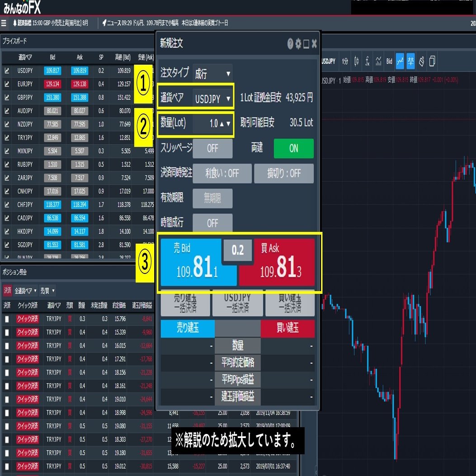This screenshot has width=476, height=476.
Task: Click 売 Bid 109.811 sell button
Action: click(x=198, y=262)
